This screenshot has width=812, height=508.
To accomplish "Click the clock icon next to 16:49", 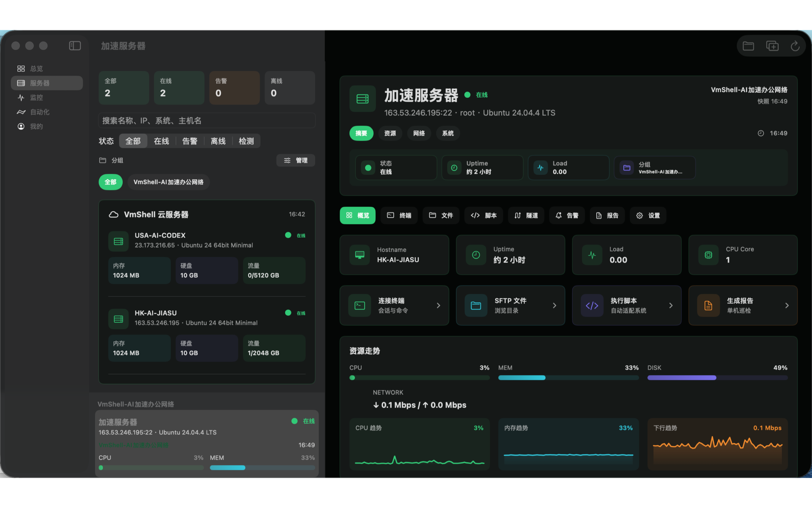I will coord(761,133).
